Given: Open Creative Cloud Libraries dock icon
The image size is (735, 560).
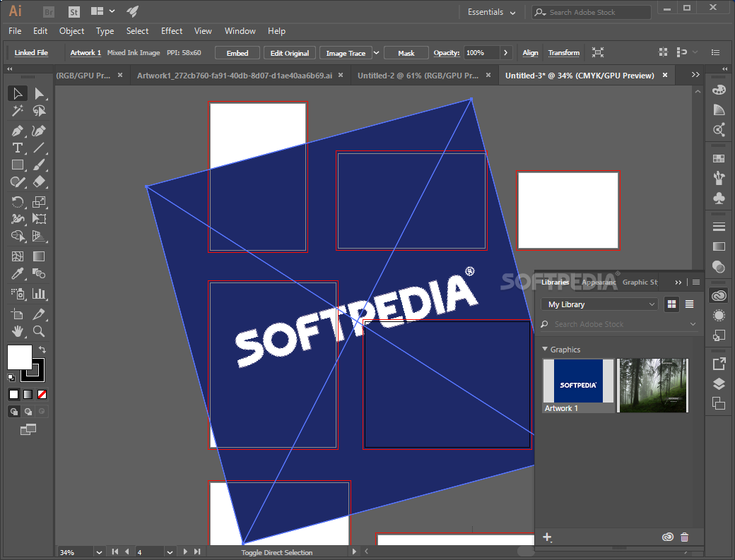Looking at the screenshot, I should [719, 295].
